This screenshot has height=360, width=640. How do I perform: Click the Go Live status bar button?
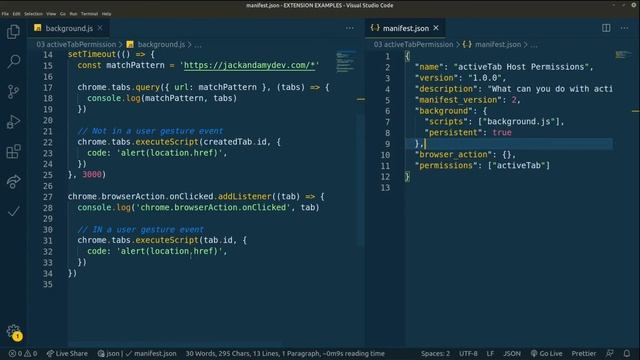(547, 353)
